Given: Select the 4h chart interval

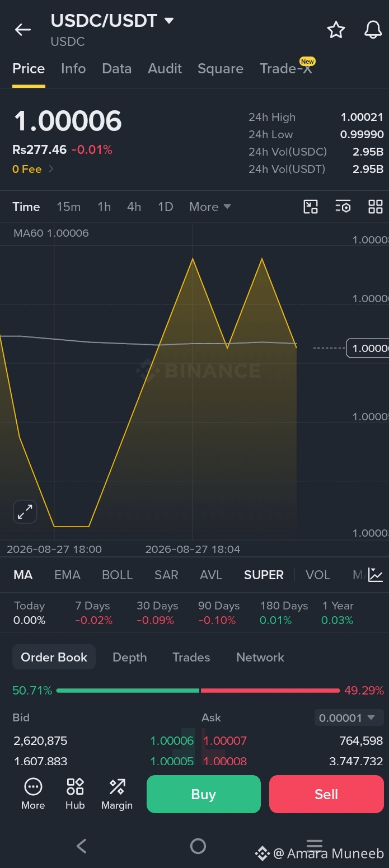Looking at the screenshot, I should coord(134,207).
